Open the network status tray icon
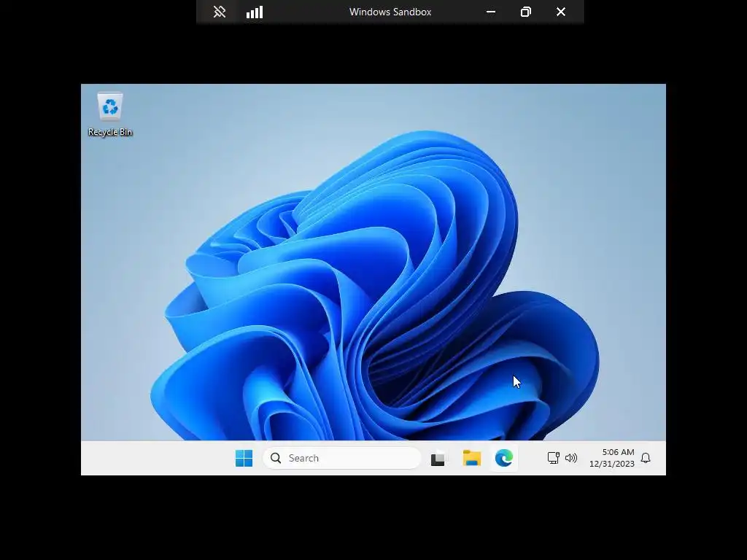This screenshot has width=747, height=560. pos(553,458)
